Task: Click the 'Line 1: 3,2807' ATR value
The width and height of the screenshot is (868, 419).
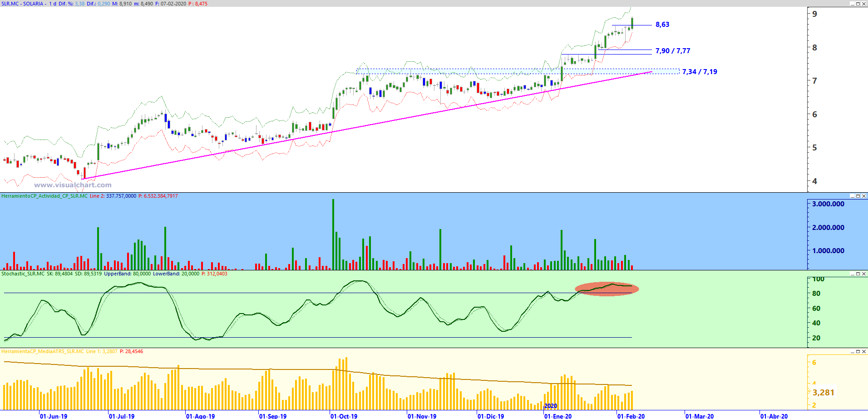Action: pos(102,352)
